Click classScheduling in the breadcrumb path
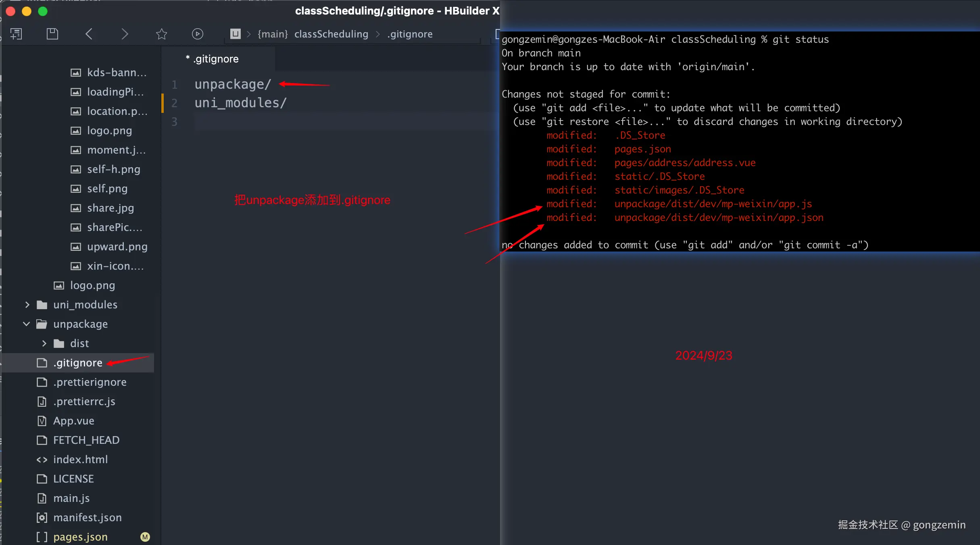Image resolution: width=980 pixels, height=545 pixels. [x=331, y=34]
